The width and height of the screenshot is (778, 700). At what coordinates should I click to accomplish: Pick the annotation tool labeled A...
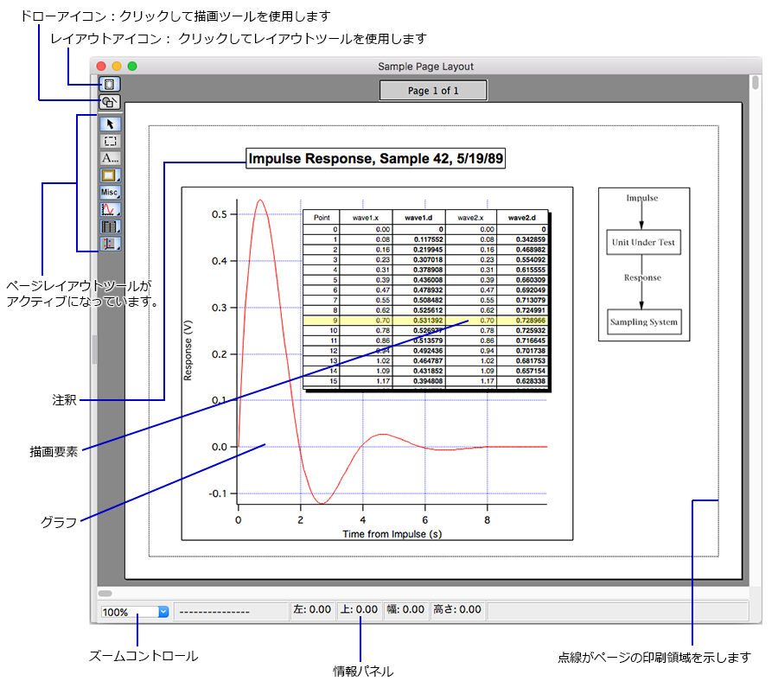click(110, 158)
